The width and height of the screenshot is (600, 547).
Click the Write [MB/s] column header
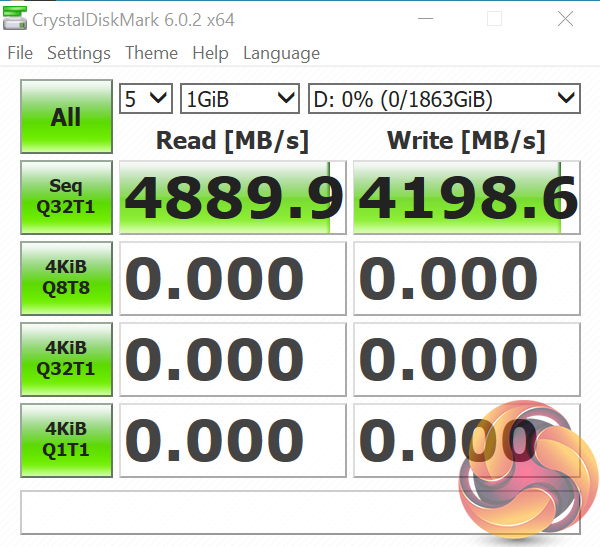point(466,141)
